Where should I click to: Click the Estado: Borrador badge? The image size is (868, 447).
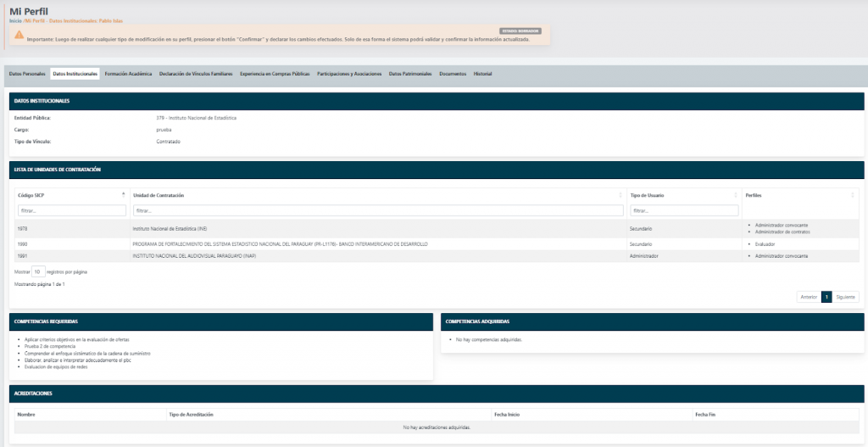click(520, 31)
